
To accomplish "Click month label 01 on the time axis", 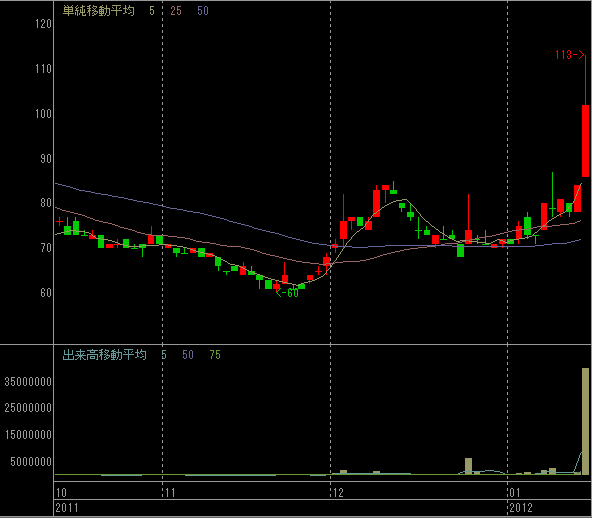I will pos(515,492).
